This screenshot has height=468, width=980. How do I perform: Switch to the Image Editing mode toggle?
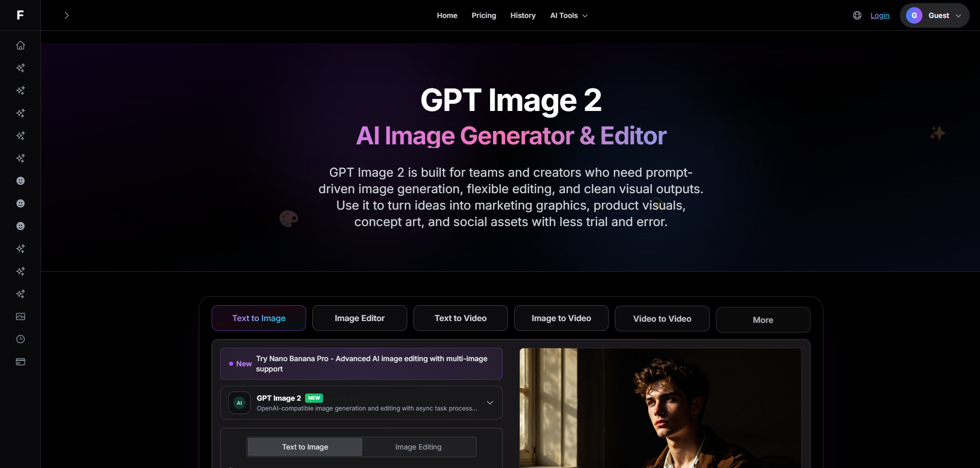pyautogui.click(x=418, y=446)
